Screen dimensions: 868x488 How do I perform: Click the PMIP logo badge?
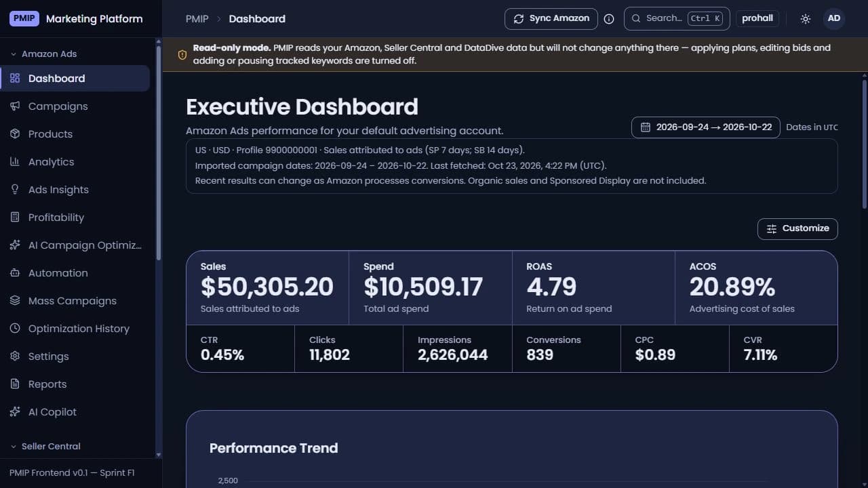tap(24, 19)
